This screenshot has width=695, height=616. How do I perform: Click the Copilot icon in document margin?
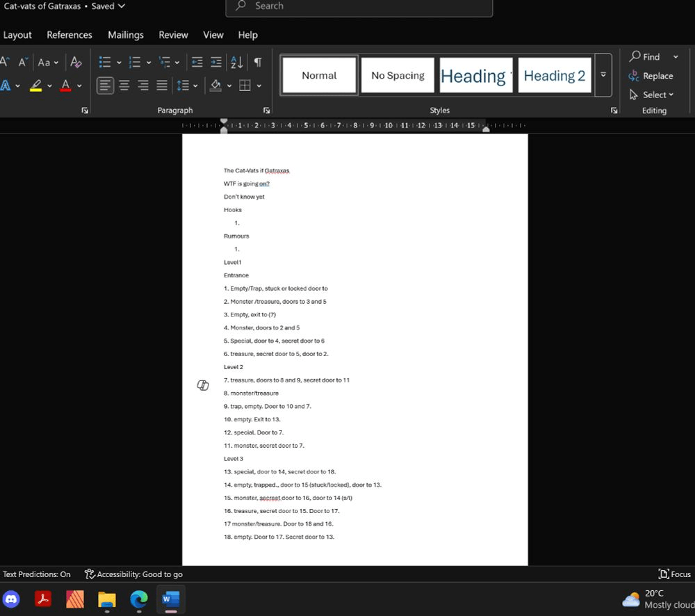tap(203, 385)
